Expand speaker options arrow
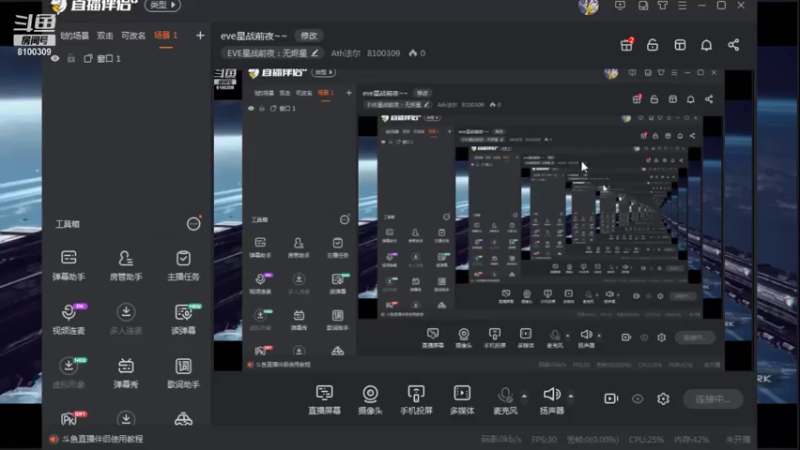The image size is (800, 450). (x=571, y=396)
